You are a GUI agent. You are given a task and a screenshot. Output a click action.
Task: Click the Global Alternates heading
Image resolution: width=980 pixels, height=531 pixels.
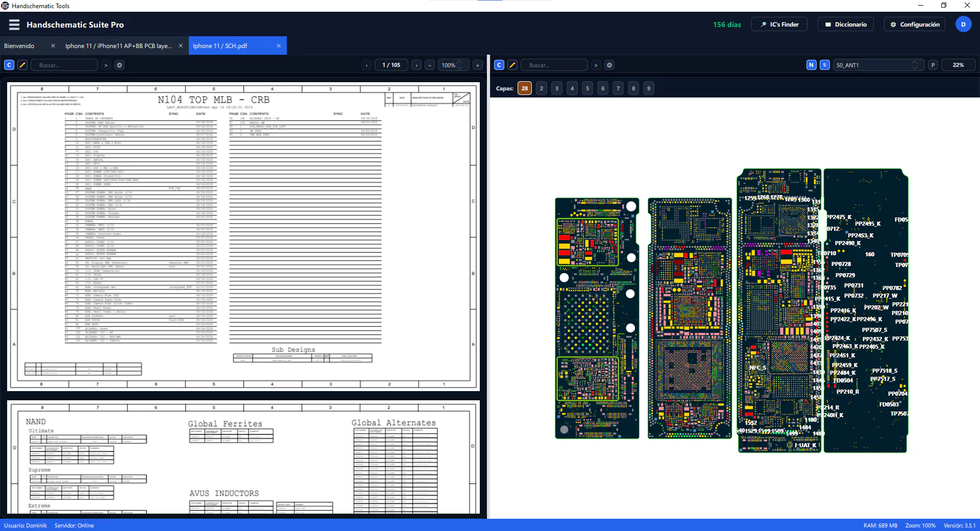pos(394,423)
